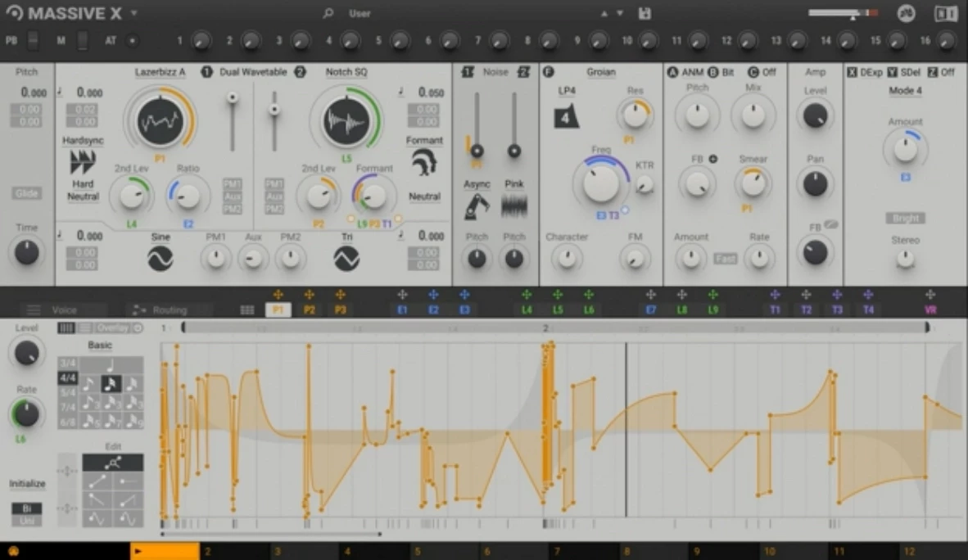Click the Sine waveform icon

click(x=160, y=259)
